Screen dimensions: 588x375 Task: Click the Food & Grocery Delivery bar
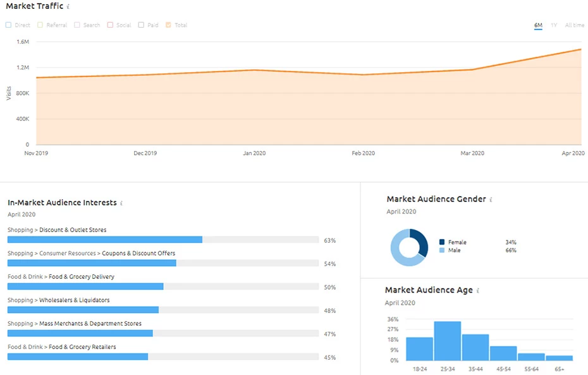pos(163,286)
